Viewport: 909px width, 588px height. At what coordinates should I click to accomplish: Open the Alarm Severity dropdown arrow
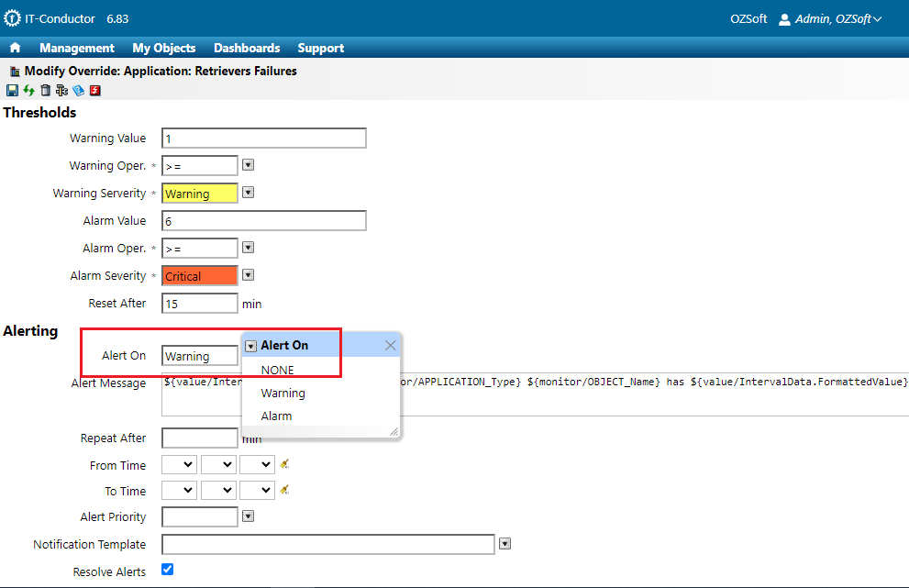(248, 275)
